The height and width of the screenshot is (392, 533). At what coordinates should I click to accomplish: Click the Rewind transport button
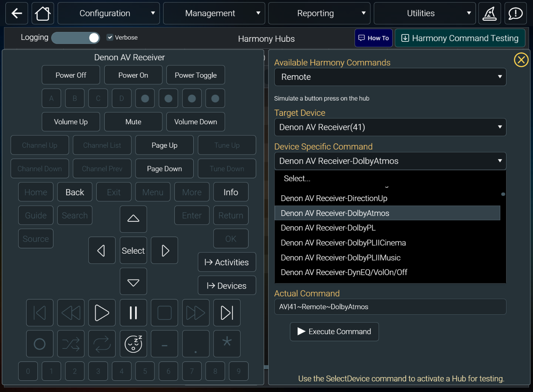pyautogui.click(x=71, y=313)
